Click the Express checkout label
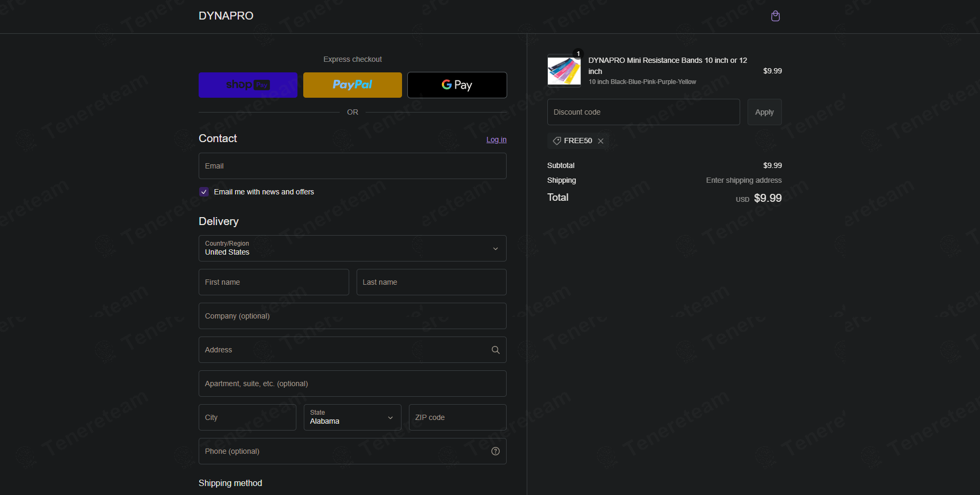Image resolution: width=980 pixels, height=495 pixels. 352,59
